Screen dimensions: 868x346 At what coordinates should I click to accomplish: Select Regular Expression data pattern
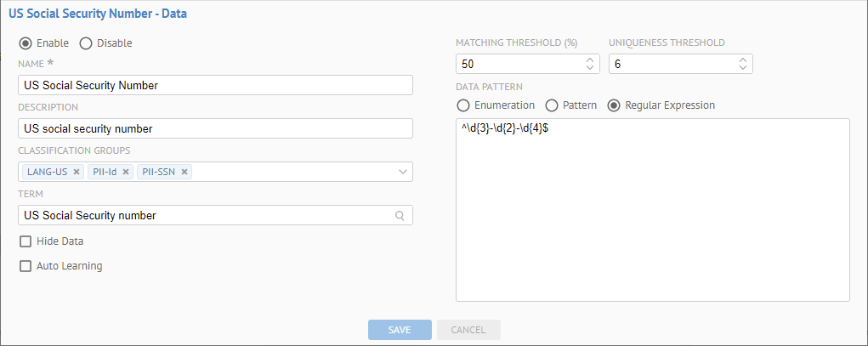coord(614,105)
